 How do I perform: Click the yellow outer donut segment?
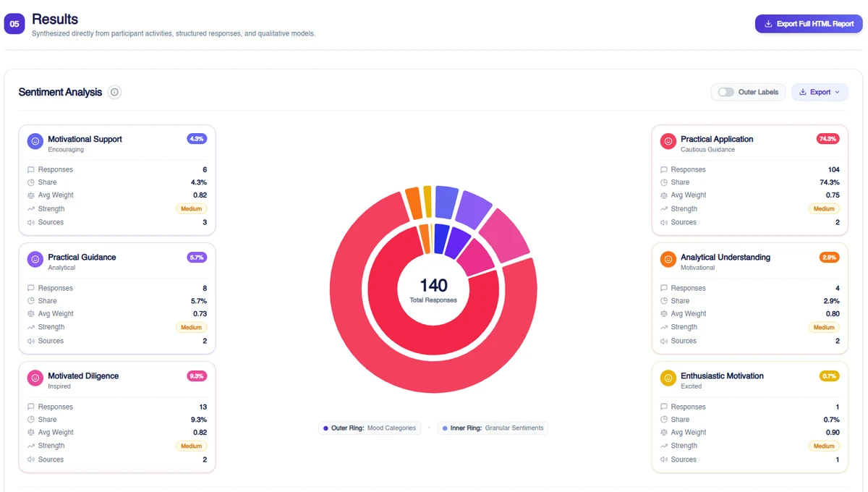point(427,201)
